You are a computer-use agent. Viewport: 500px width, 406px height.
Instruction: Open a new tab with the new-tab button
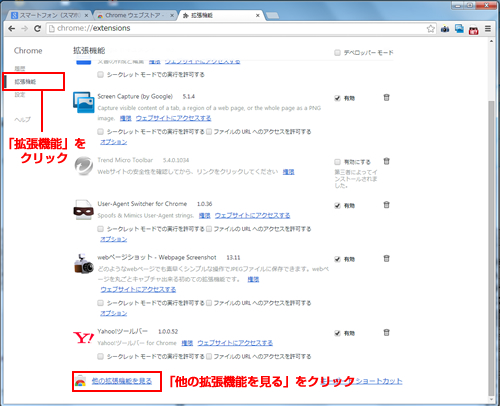(272, 15)
